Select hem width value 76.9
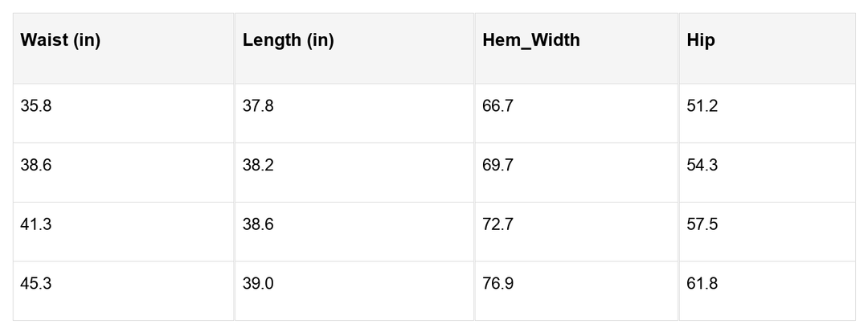 click(x=497, y=284)
